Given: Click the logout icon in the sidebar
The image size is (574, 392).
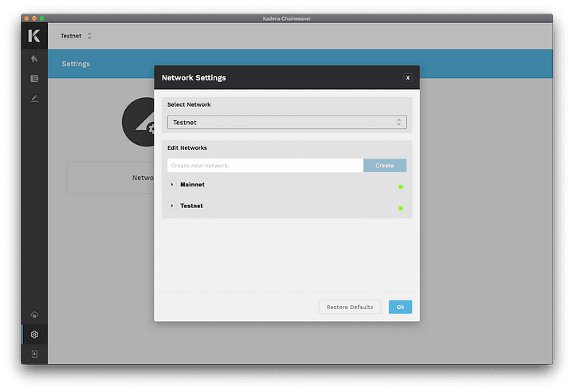Looking at the screenshot, I should click(x=34, y=354).
